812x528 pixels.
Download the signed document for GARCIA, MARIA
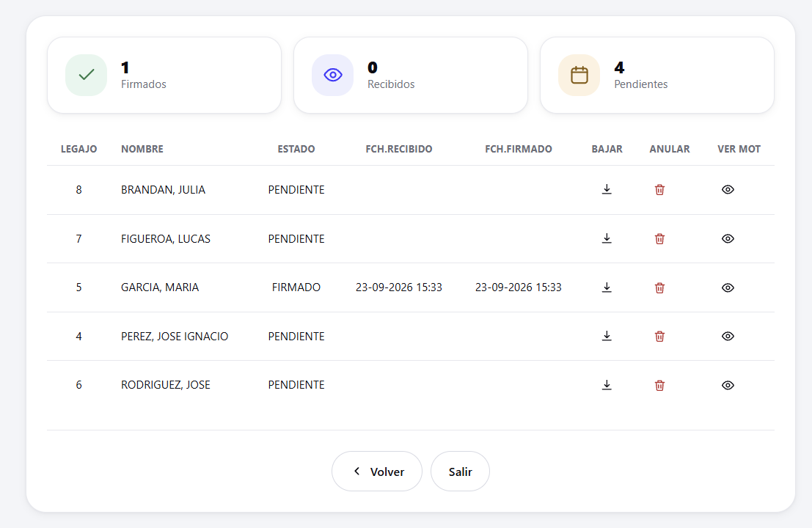pyautogui.click(x=607, y=287)
